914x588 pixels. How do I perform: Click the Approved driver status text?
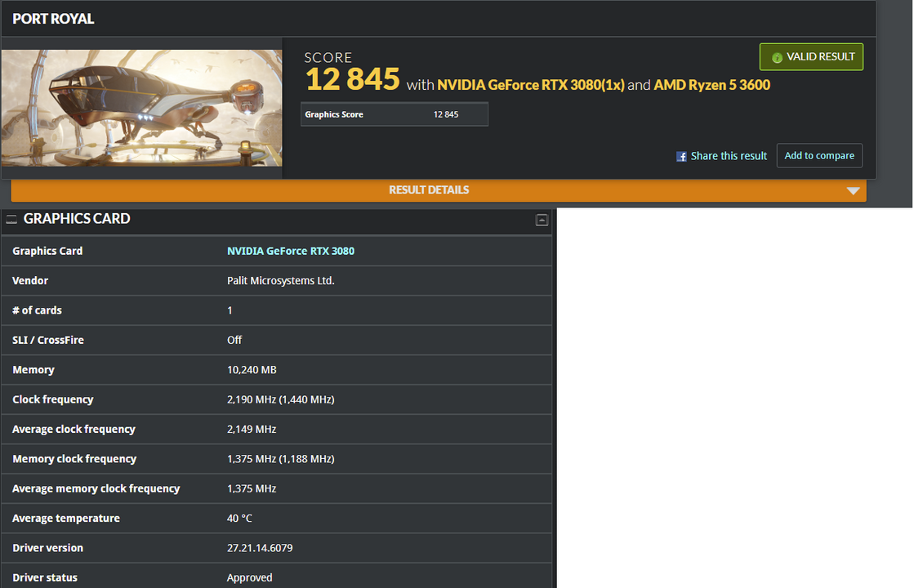249,577
